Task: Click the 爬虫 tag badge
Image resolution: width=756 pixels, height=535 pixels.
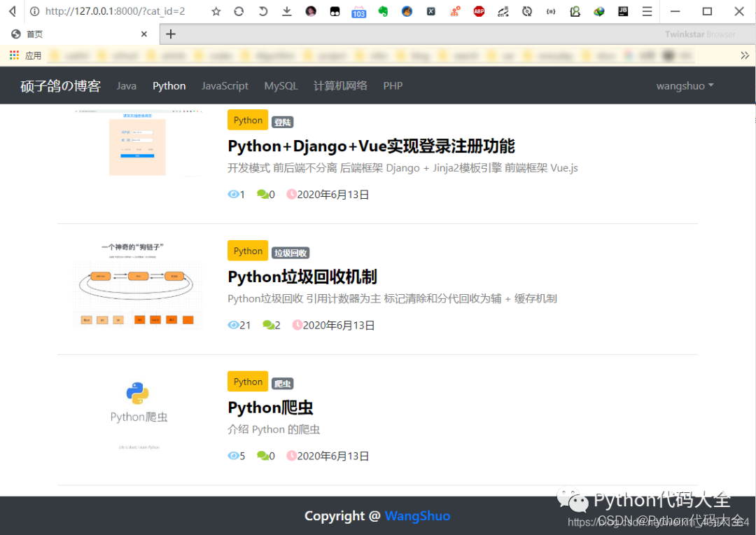Action: click(x=283, y=384)
